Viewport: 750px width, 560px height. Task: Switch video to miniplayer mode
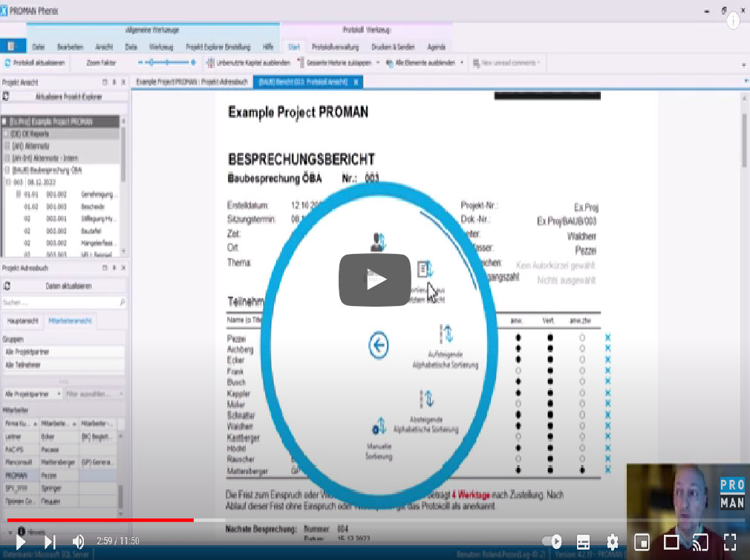pos(642,542)
